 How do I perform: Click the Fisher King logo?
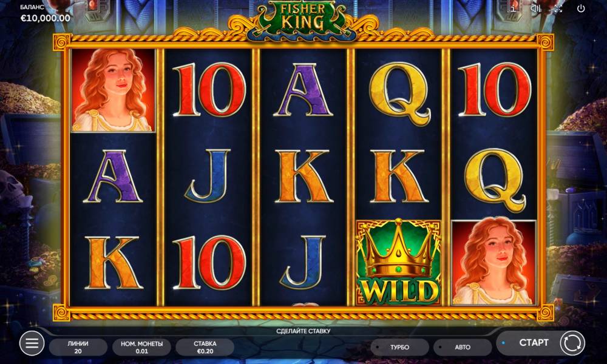tap(302, 19)
